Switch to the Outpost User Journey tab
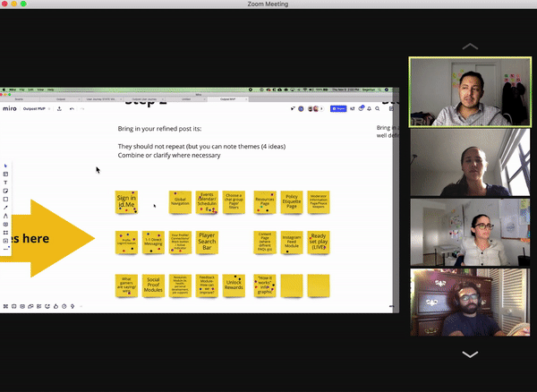The image size is (537, 392). click(144, 99)
